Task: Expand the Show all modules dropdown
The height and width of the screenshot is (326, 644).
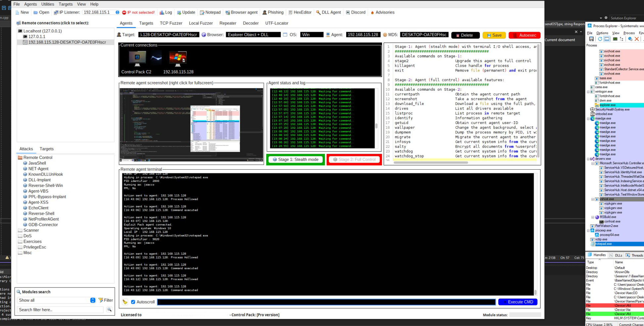Action: click(x=93, y=300)
